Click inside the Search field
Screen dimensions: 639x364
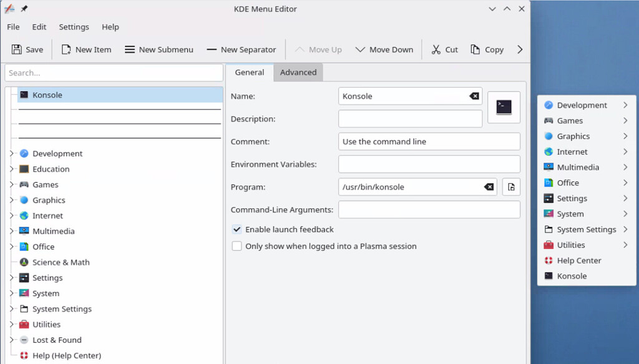pyautogui.click(x=113, y=73)
